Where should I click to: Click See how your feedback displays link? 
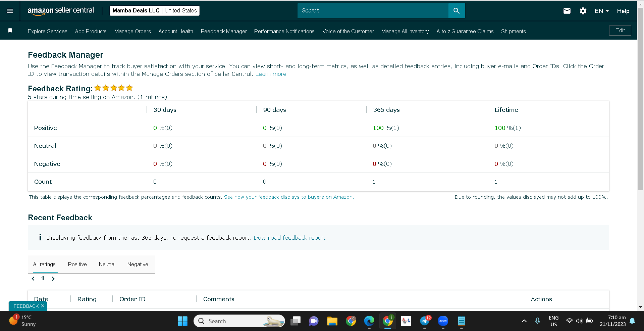coord(289,197)
